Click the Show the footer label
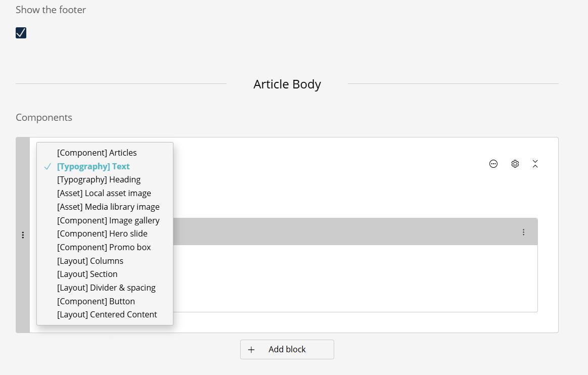The width and height of the screenshot is (588, 375). (51, 10)
